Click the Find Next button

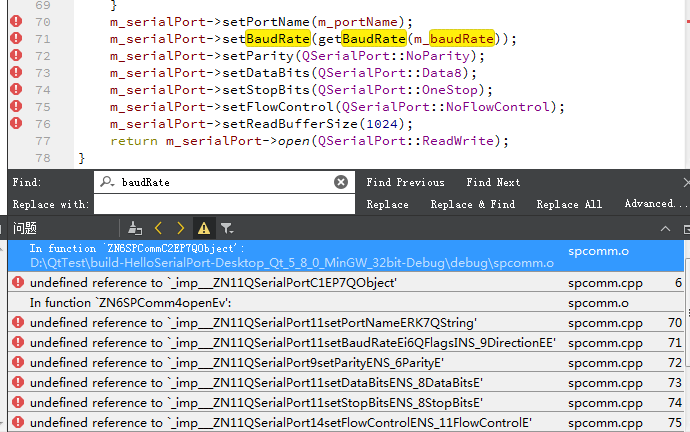point(493,182)
